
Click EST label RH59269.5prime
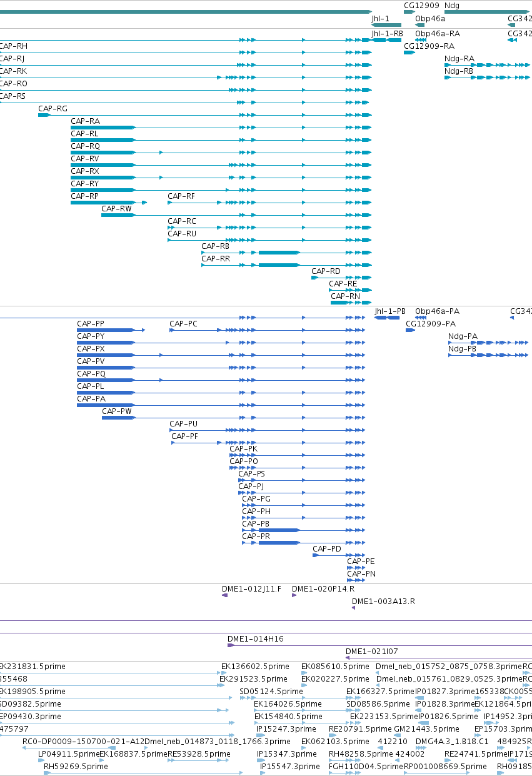(76, 767)
